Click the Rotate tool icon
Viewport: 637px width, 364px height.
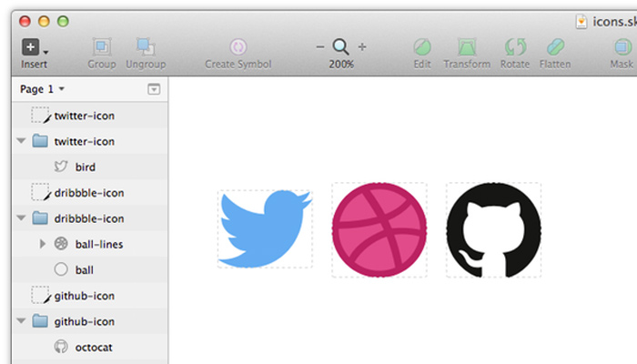[514, 47]
